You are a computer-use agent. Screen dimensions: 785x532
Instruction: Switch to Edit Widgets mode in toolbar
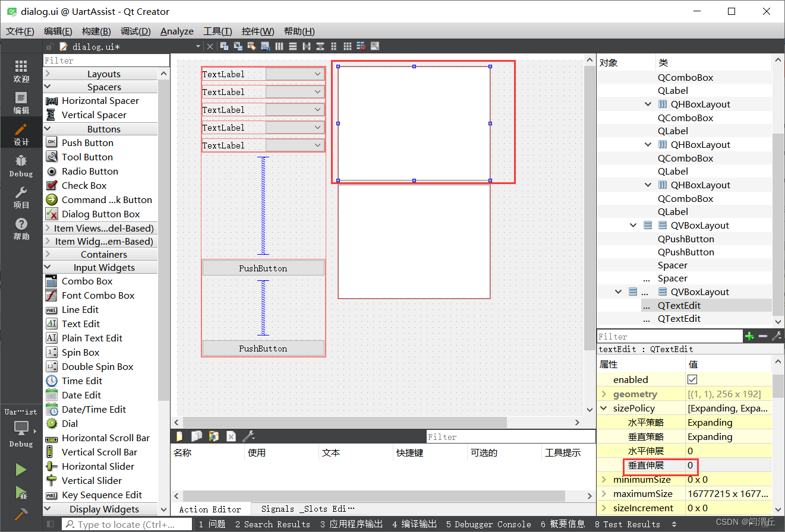224,46
